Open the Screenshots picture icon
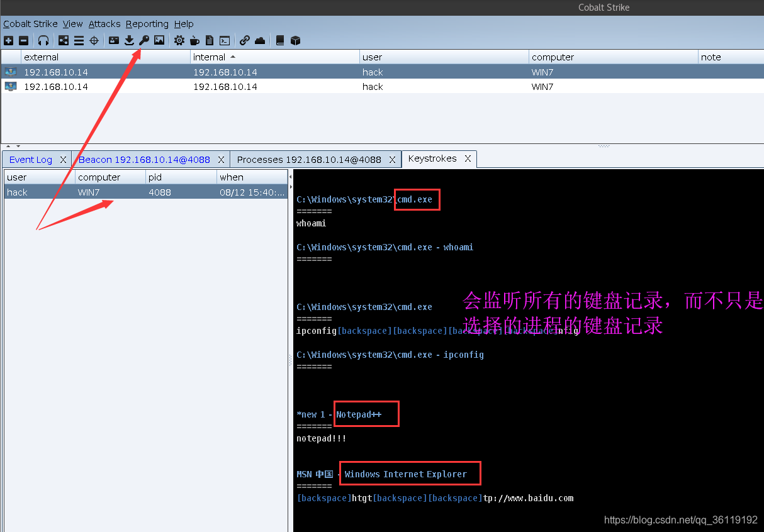The image size is (764, 532). tap(159, 40)
